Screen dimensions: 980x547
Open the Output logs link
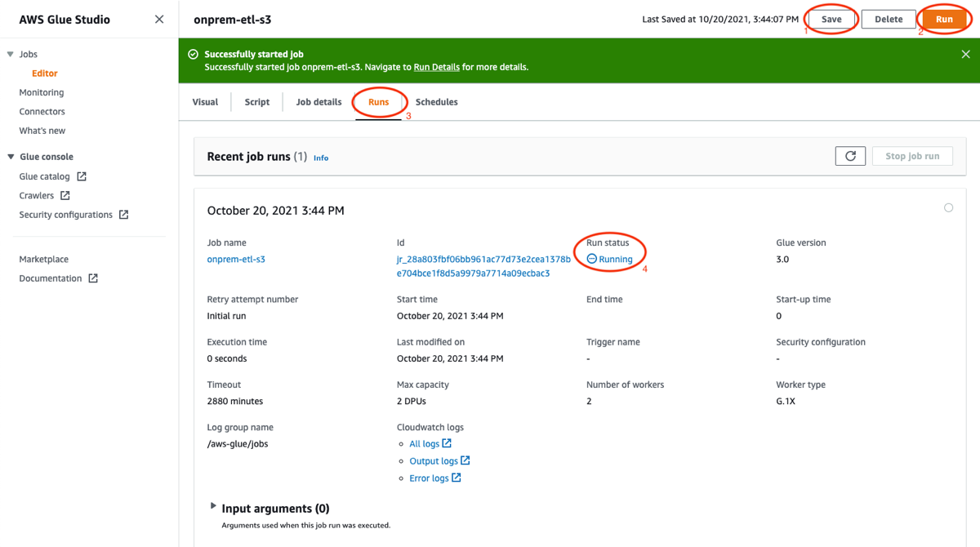pos(434,461)
